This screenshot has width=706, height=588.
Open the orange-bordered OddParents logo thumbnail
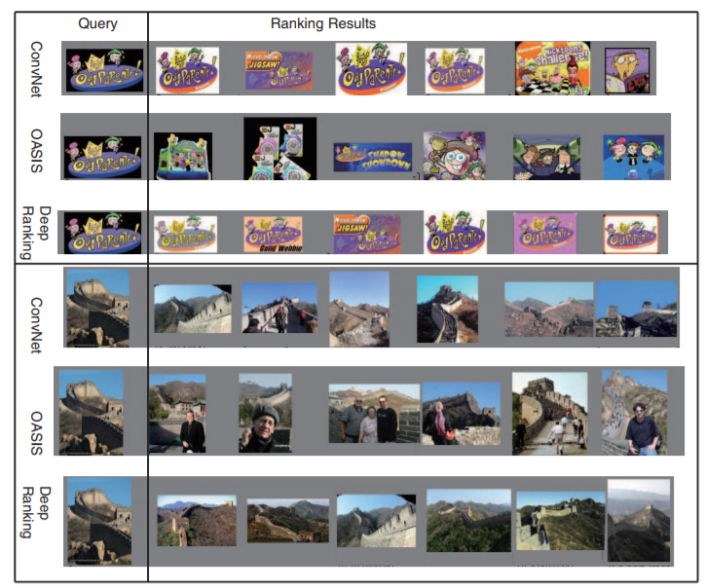click(x=631, y=234)
